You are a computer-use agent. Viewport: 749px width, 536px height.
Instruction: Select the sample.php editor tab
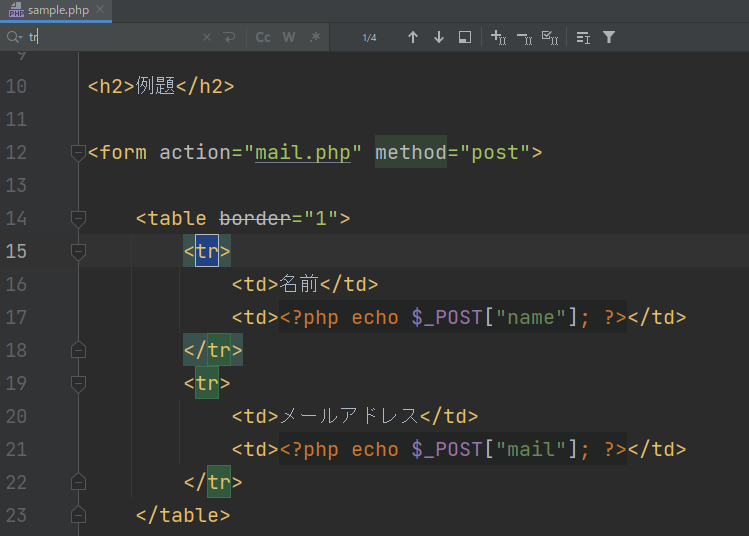point(58,9)
